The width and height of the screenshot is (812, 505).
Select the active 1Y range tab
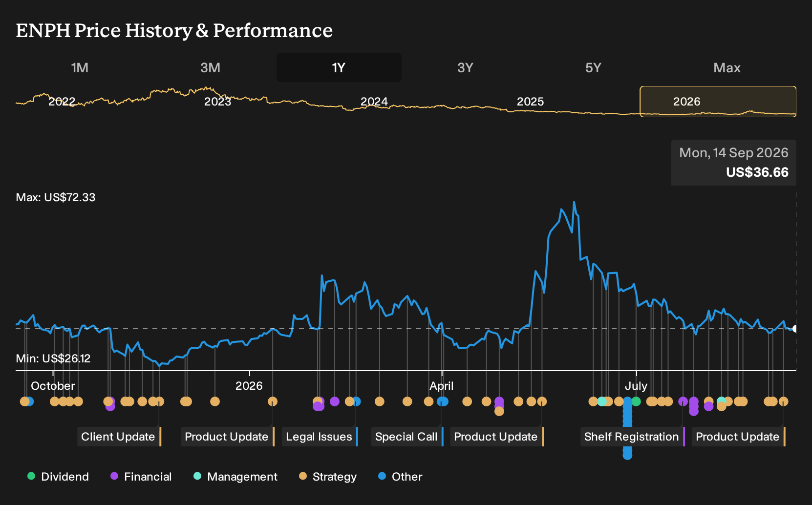339,67
